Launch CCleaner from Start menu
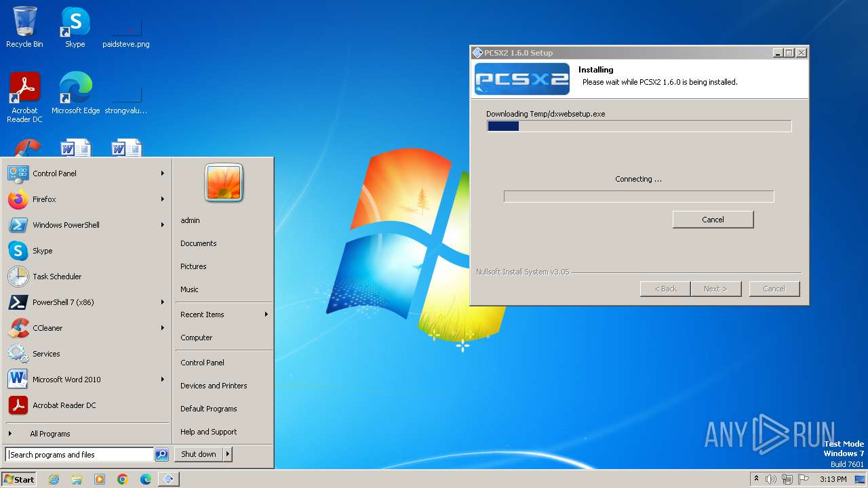 click(86, 328)
